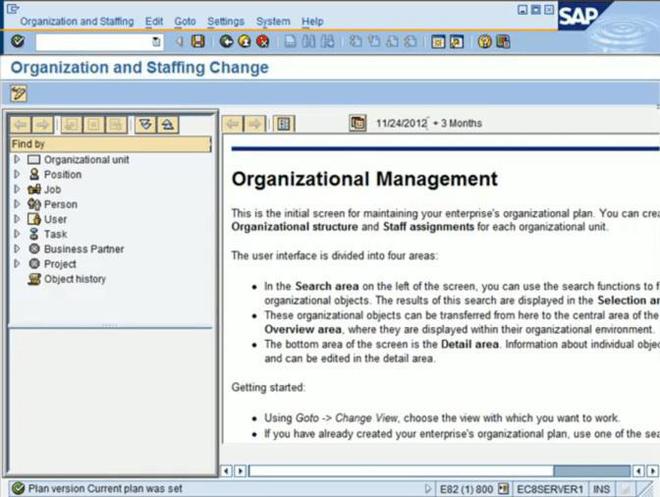Image resolution: width=660 pixels, height=497 pixels.
Task: Open the command field history dropdown
Action: [156, 42]
